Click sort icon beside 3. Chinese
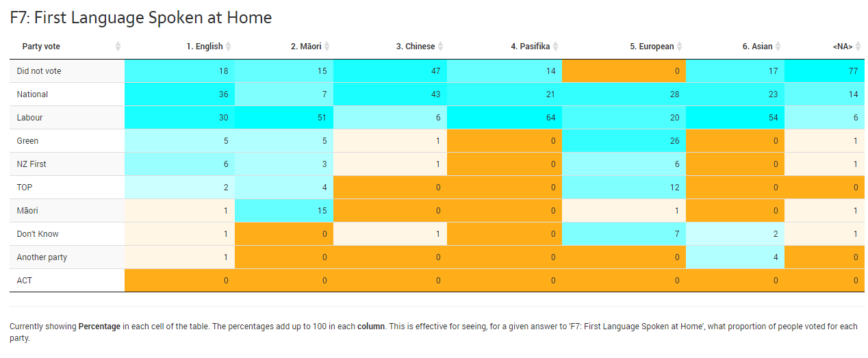Image resolution: width=868 pixels, height=358 pixels. [x=441, y=47]
